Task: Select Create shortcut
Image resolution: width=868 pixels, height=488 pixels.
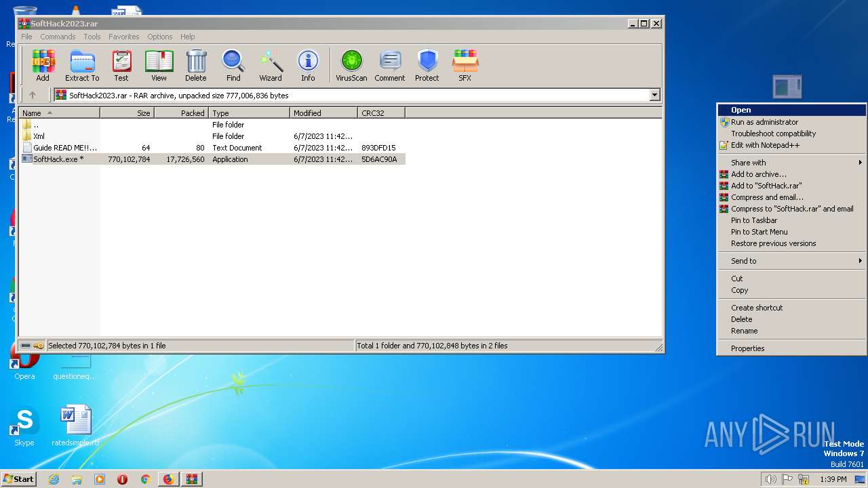Action: pyautogui.click(x=791, y=308)
